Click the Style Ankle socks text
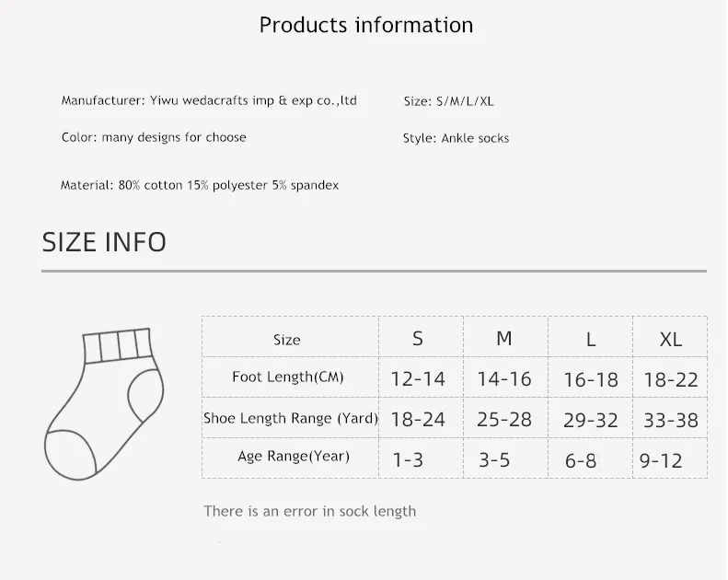728x580 pixels. (456, 138)
